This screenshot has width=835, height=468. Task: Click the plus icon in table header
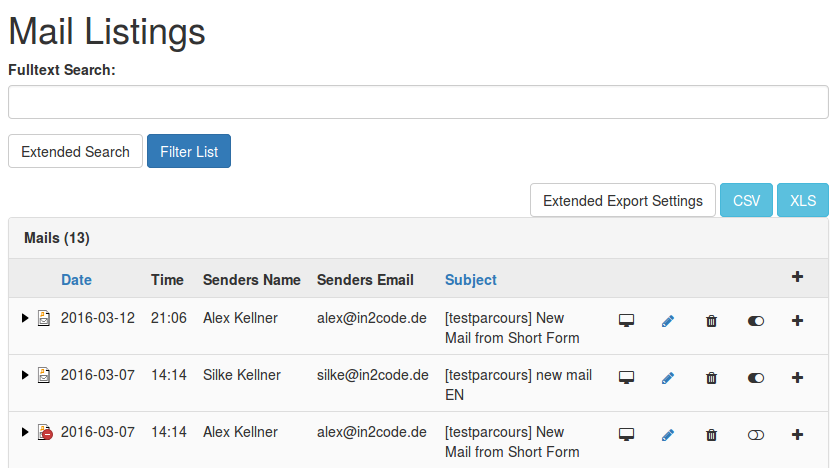pos(797,277)
